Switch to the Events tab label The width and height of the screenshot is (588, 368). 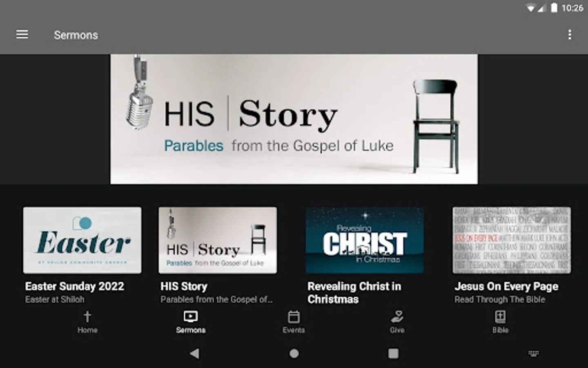tap(294, 330)
